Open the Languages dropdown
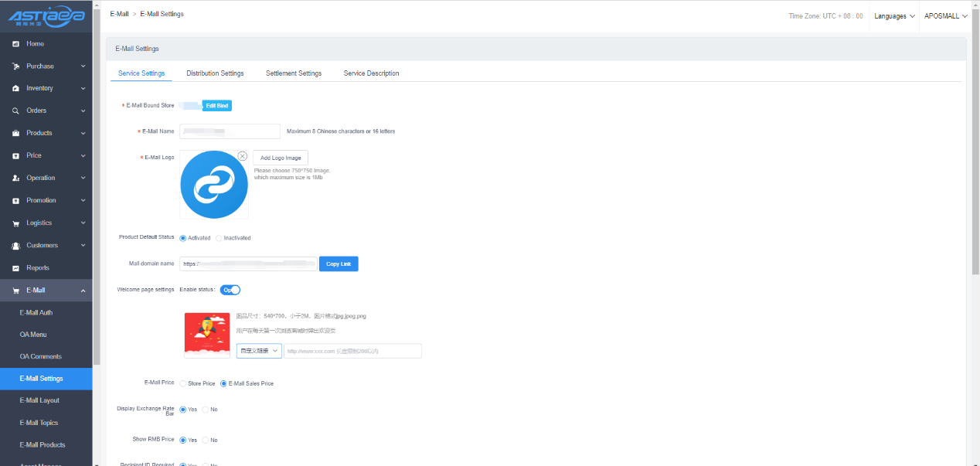Image resolution: width=980 pixels, height=466 pixels. click(894, 16)
